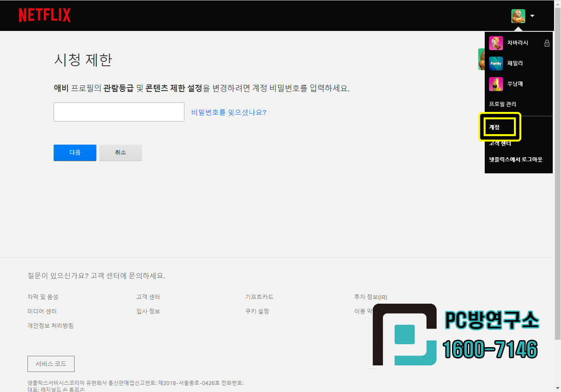The width and height of the screenshot is (561, 392).
Task: Switch to 차바라시 profile name
Action: [517, 43]
